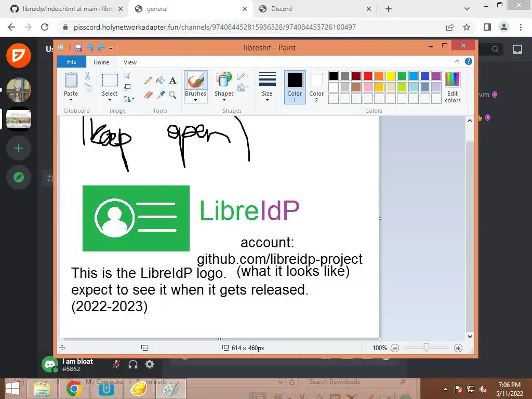Click Paint vertical scrollbar down arrow
This screenshot has height=399, width=532.
[470, 337]
